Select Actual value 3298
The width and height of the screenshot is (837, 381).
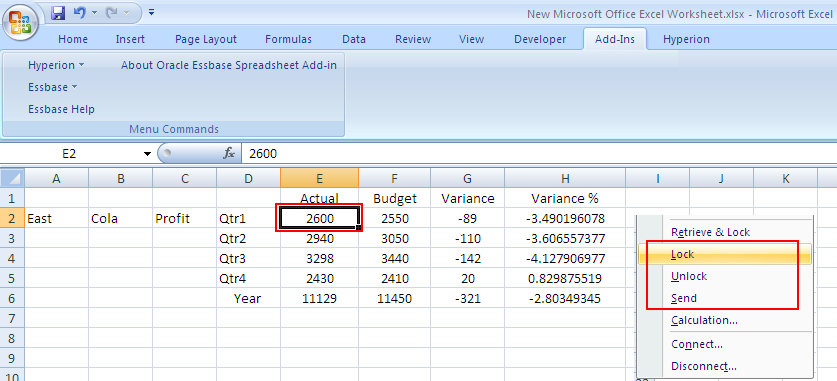(319, 258)
